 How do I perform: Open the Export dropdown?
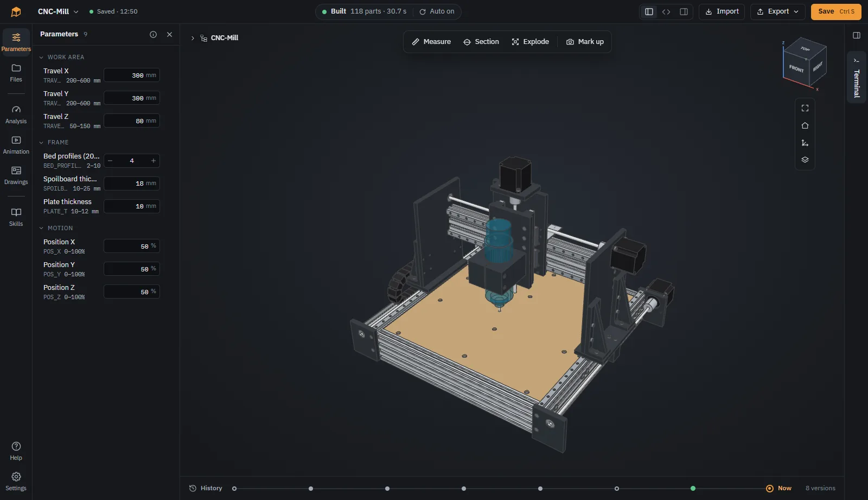(777, 11)
